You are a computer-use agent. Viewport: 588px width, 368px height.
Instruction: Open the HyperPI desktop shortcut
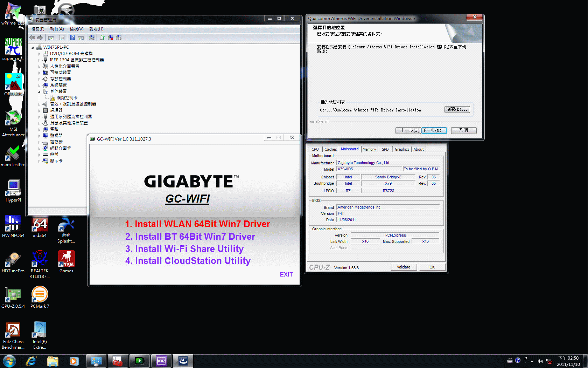click(13, 191)
